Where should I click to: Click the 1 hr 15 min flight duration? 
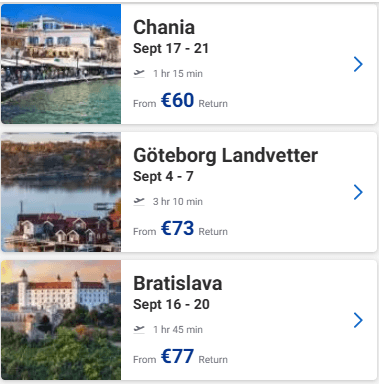coord(178,73)
